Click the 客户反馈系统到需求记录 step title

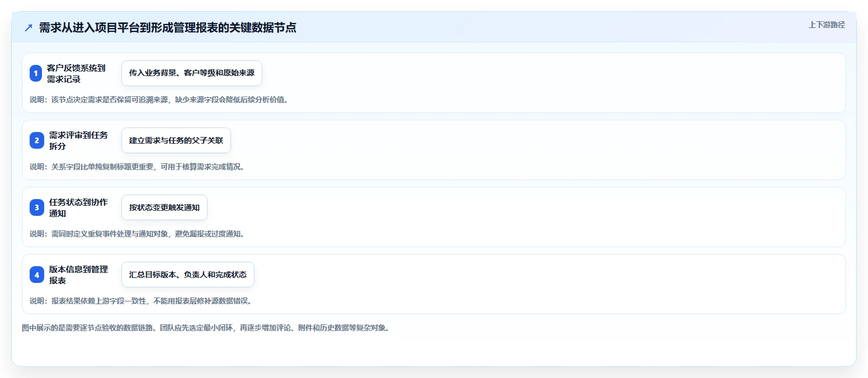pyautogui.click(x=76, y=73)
